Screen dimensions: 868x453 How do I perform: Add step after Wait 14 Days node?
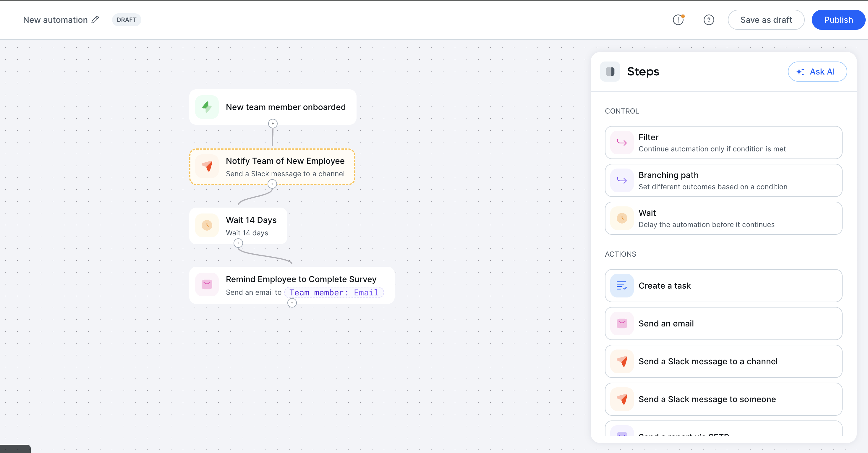238,243
